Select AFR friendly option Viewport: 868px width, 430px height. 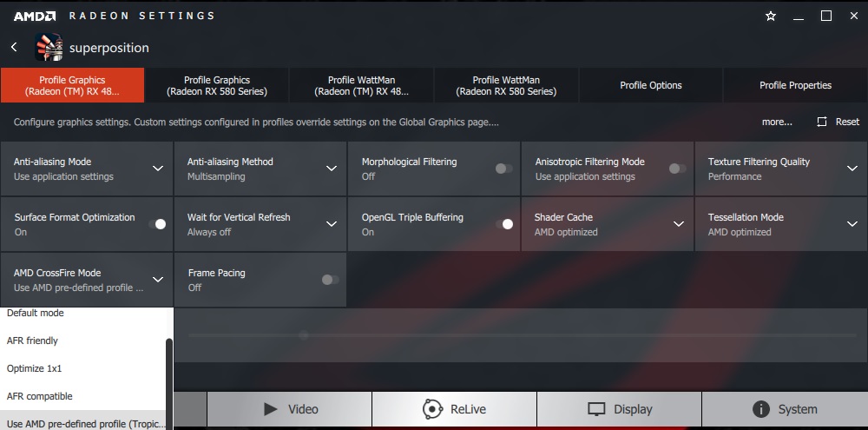(x=83, y=341)
